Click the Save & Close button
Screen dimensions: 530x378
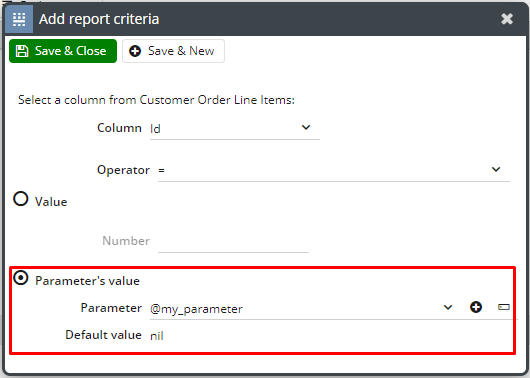coord(63,51)
